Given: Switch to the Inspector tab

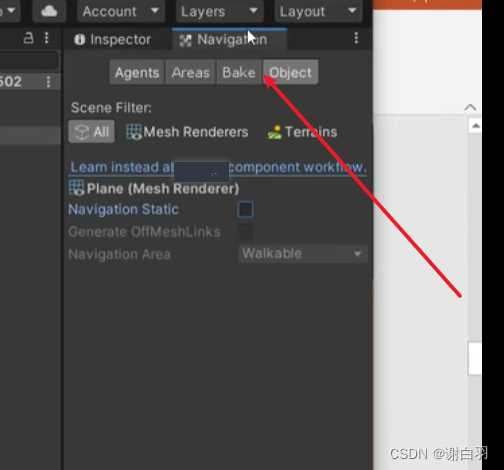Looking at the screenshot, I should [x=113, y=40].
